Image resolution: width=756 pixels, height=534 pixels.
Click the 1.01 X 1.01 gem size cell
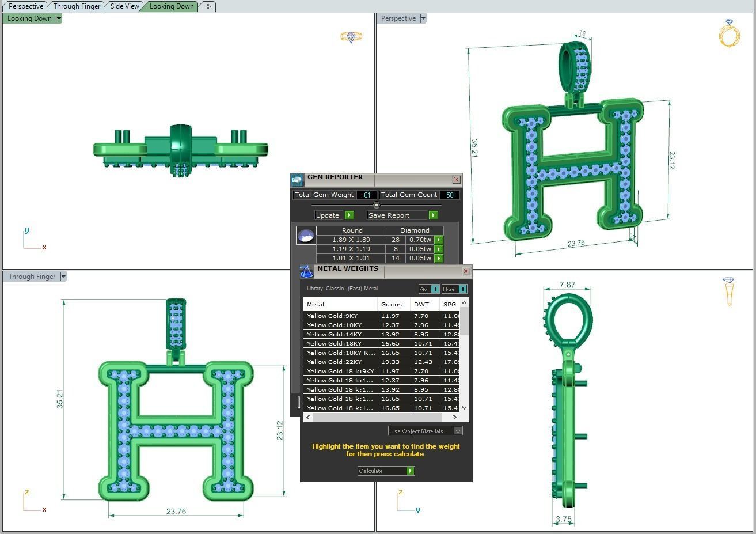click(x=351, y=258)
